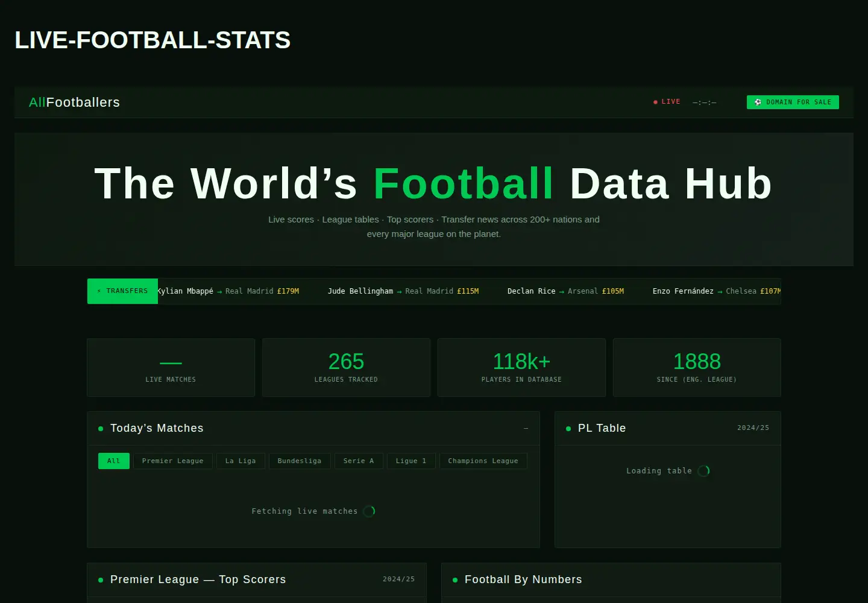Image resolution: width=868 pixels, height=603 pixels.
Task: Click Declan Rice transfer ticker item
Action: [x=565, y=291]
